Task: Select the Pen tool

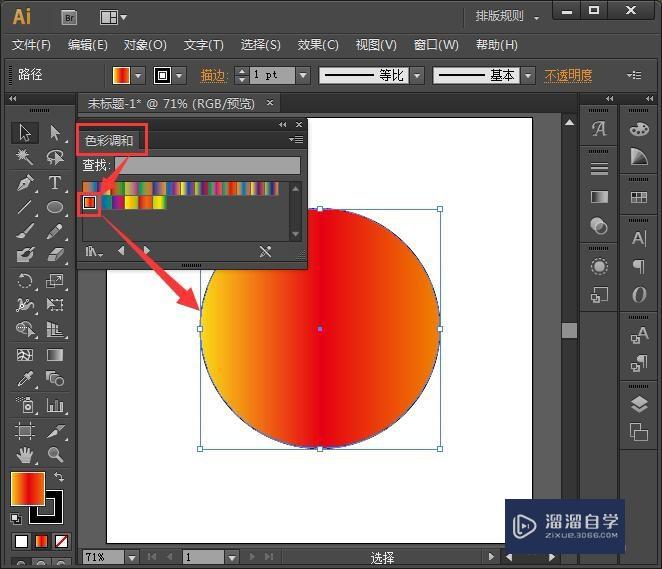Action: [25, 183]
